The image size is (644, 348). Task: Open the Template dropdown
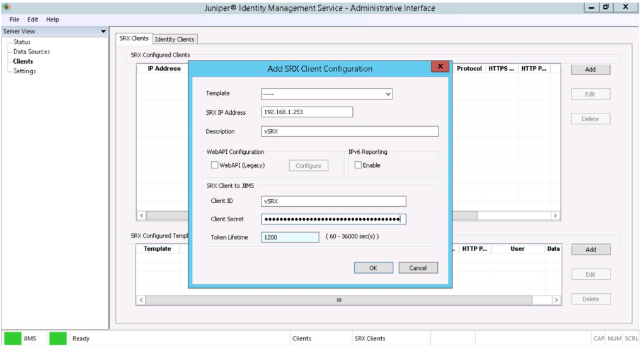tap(327, 94)
